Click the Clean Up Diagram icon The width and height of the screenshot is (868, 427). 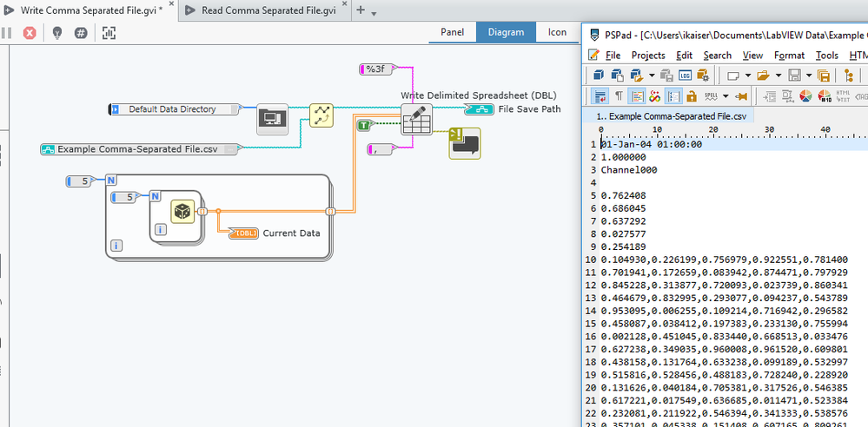[x=109, y=33]
